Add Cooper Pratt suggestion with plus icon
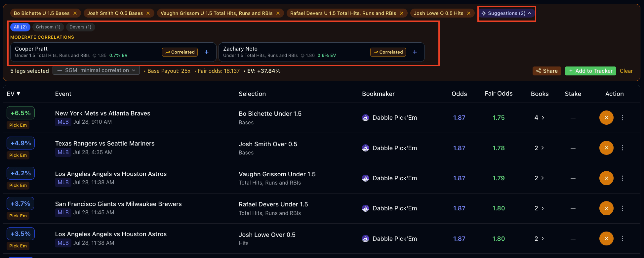The width and height of the screenshot is (644, 258). (207, 52)
